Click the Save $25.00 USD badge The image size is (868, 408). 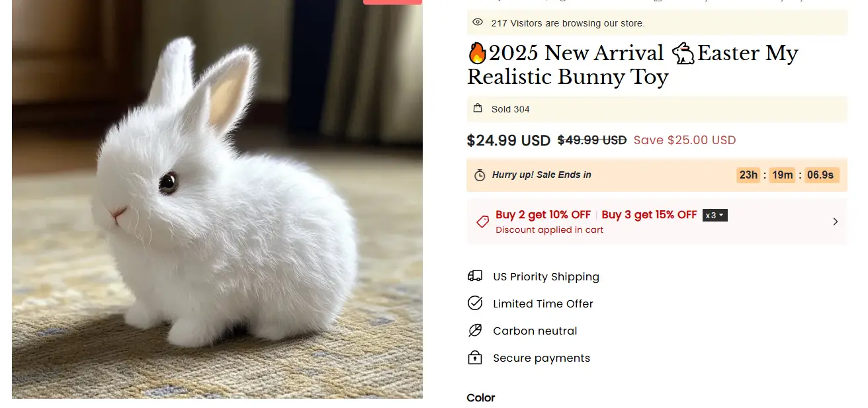685,140
